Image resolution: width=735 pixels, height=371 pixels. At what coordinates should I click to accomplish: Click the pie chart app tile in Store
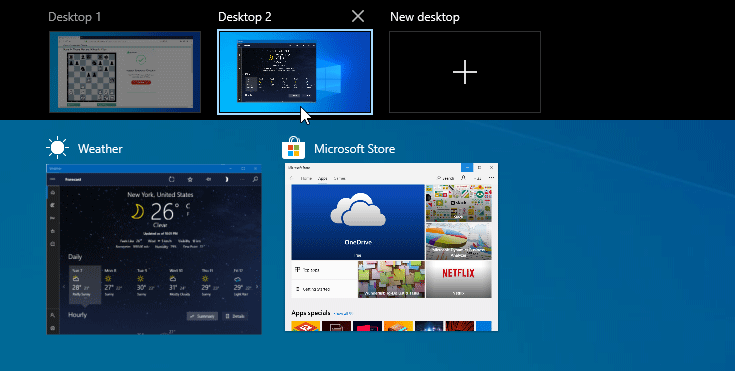[x=458, y=241]
